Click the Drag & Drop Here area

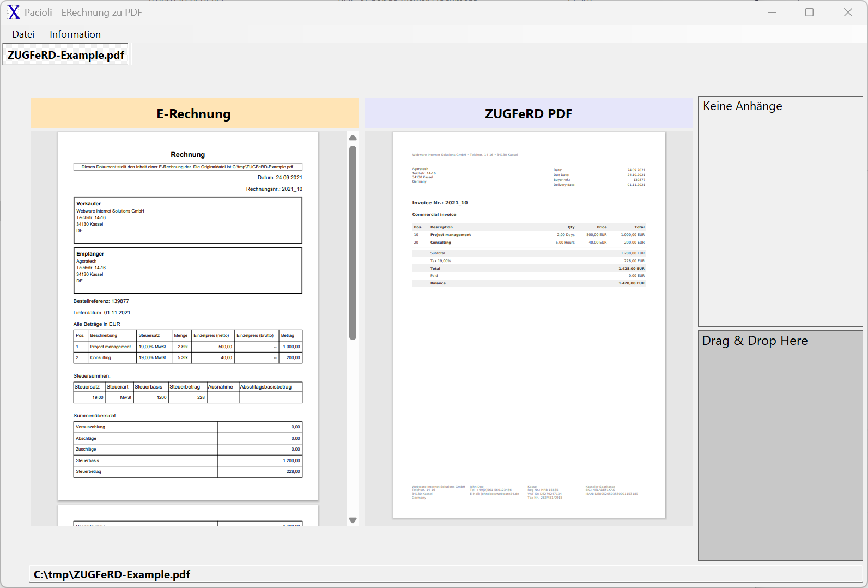tap(780, 445)
